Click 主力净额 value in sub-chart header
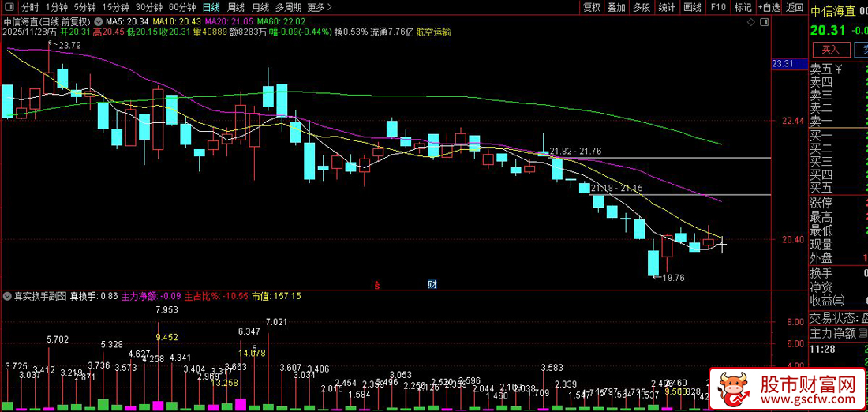This screenshot has height=412, width=868. tap(152, 296)
